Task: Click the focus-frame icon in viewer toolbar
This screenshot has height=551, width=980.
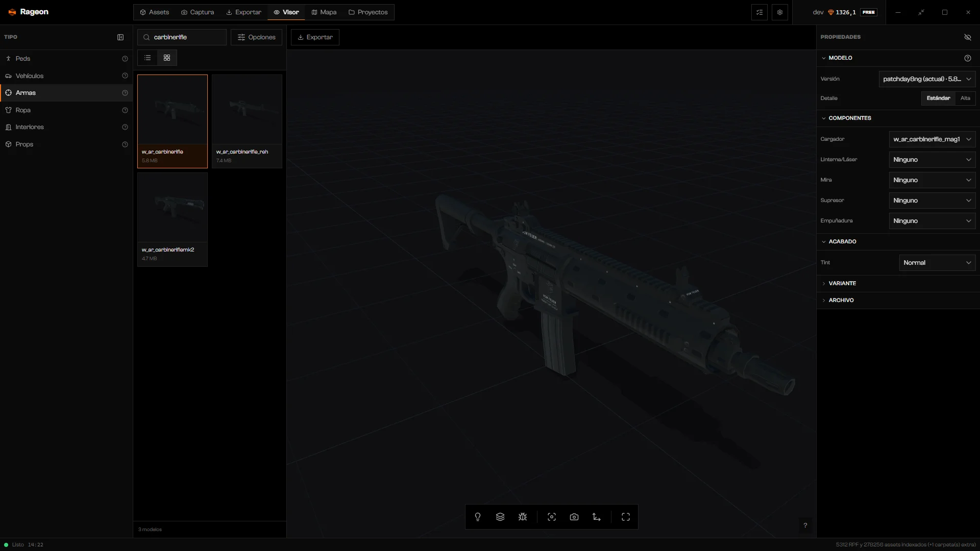Action: 552,517
